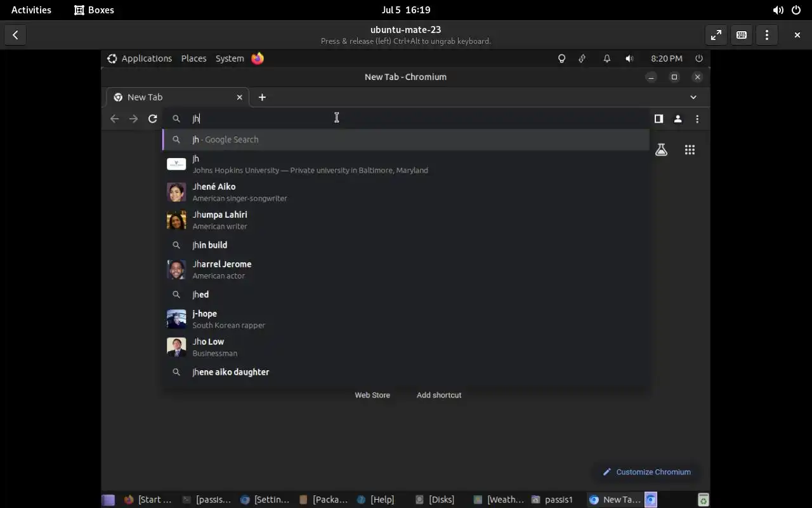Click Add shortcut on new tab page
The width and height of the screenshot is (812, 508).
[439, 395]
